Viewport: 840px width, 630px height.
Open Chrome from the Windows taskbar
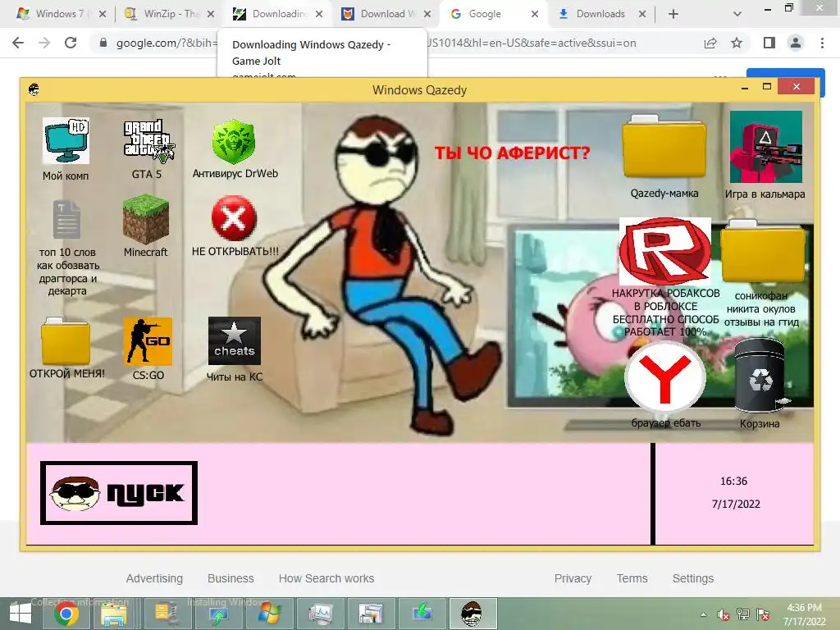[66, 614]
